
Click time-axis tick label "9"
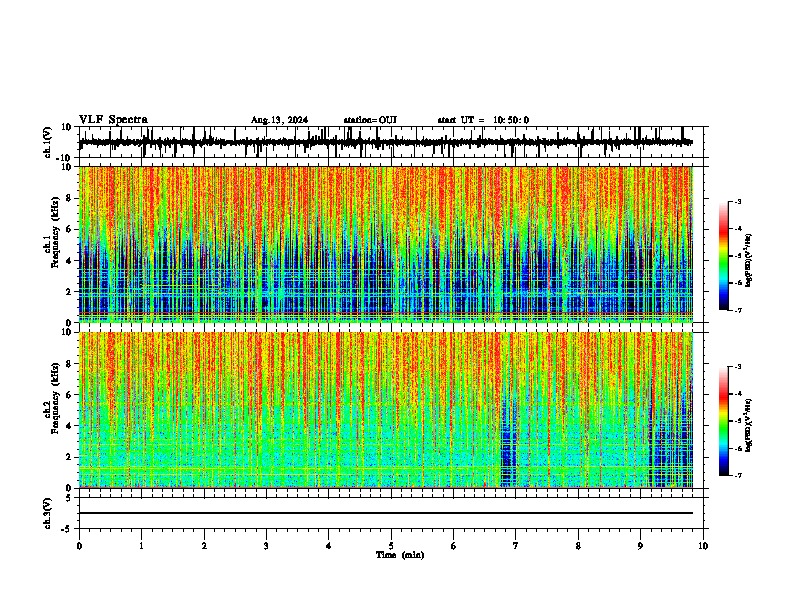pos(640,546)
